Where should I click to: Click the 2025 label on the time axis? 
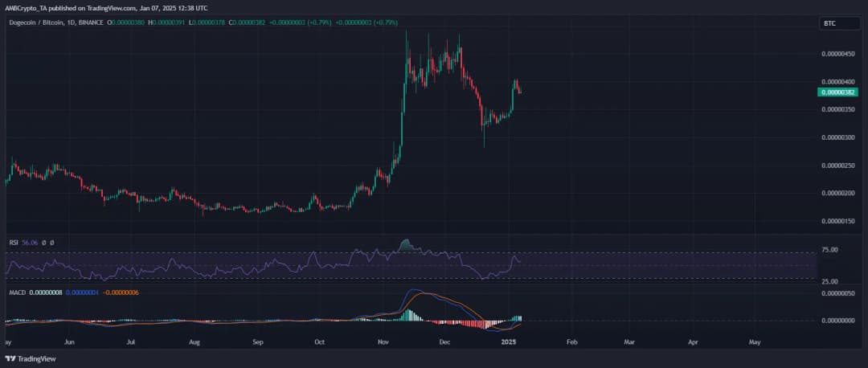[x=510, y=341]
